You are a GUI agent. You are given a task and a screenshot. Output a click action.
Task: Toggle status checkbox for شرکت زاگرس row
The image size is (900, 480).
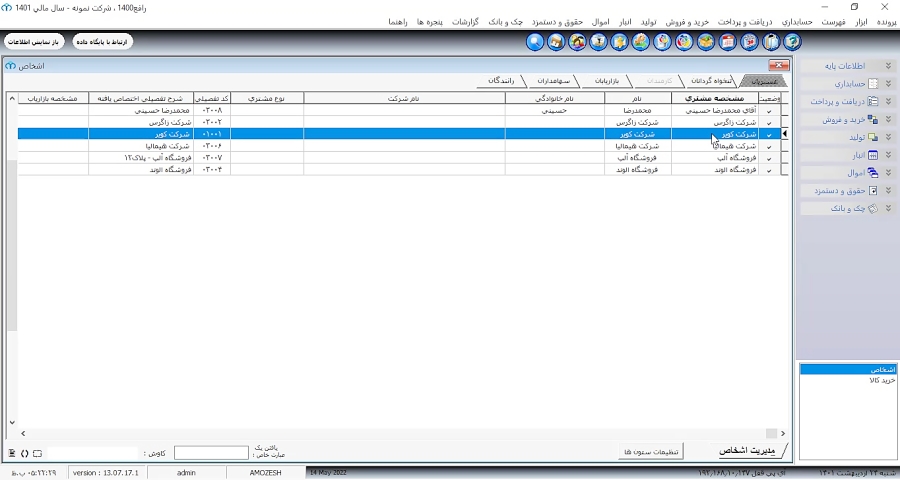click(x=769, y=123)
